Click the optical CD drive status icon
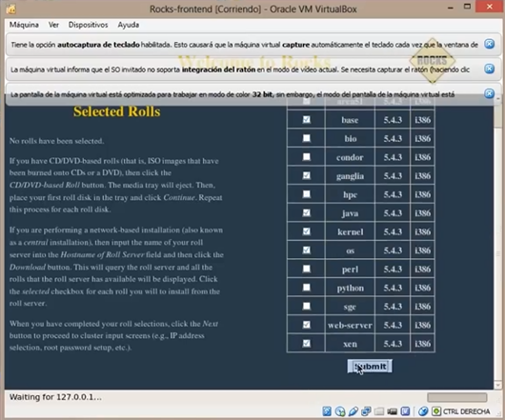Viewport: 505px width, 420px height. click(340, 411)
